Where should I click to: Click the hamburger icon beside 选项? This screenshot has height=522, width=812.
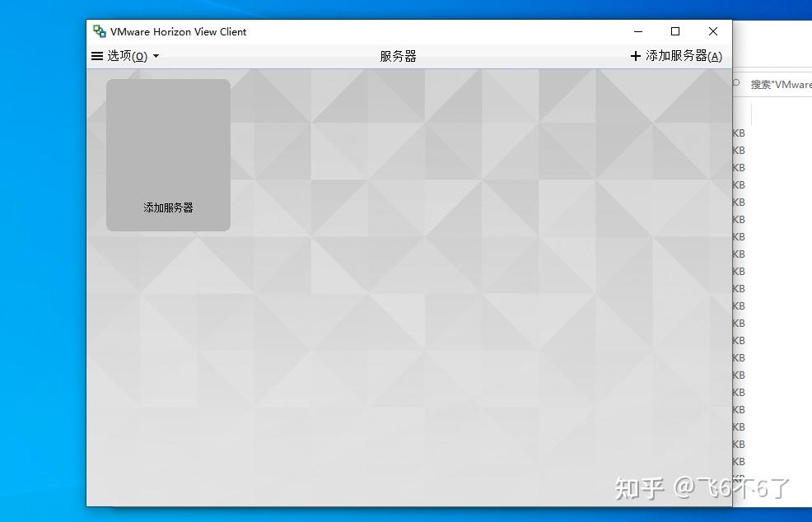tap(97, 56)
